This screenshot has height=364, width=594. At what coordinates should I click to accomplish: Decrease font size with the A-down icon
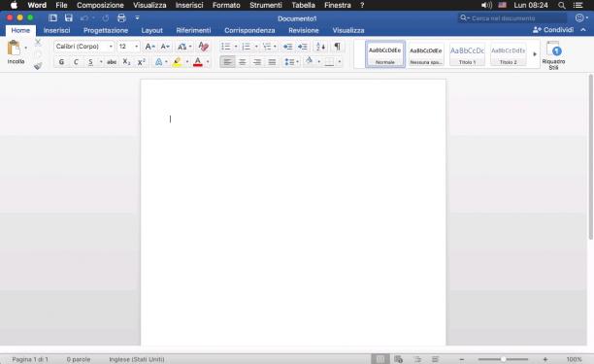click(165, 47)
